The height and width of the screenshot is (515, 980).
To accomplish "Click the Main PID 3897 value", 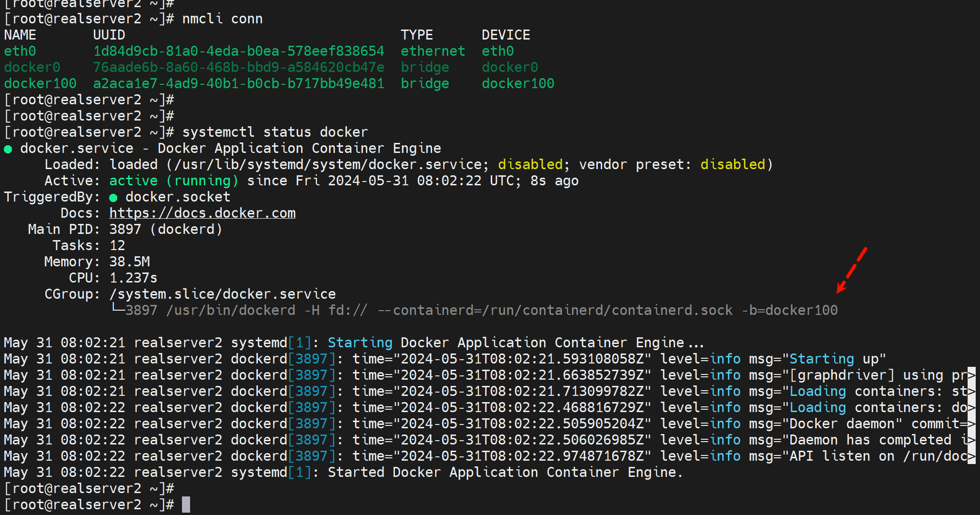I will [125, 229].
